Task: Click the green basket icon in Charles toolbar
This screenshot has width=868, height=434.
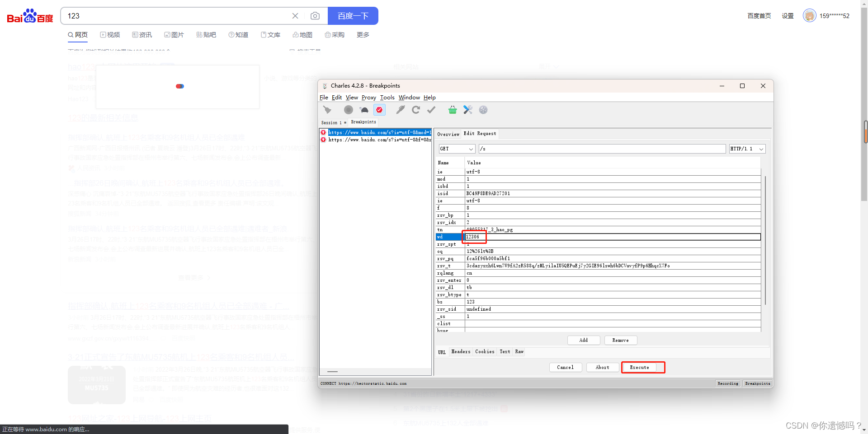Action: (x=453, y=110)
